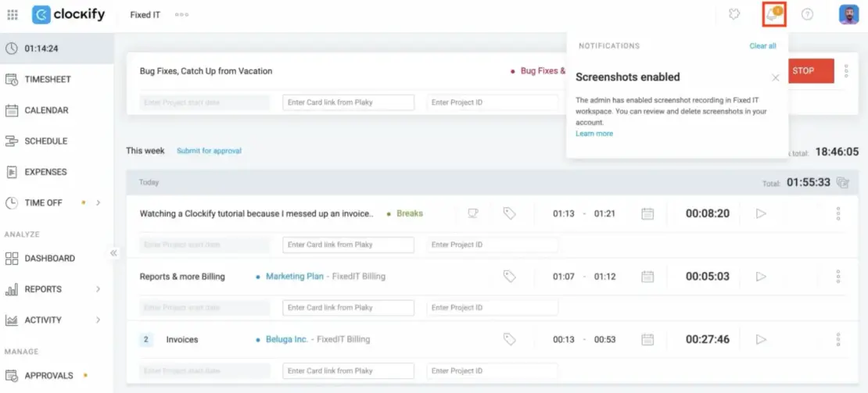Submit this week for approval
The width and height of the screenshot is (868, 393).
pyautogui.click(x=210, y=150)
